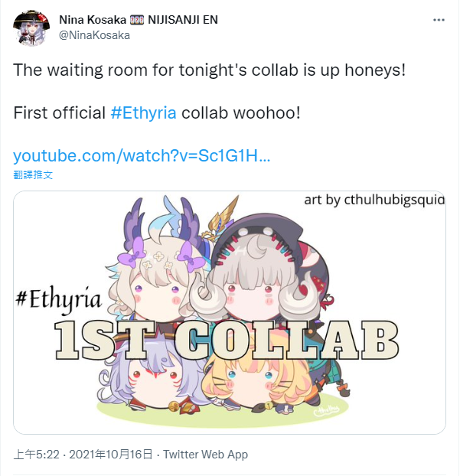The height and width of the screenshot is (476, 460).
Task: Click the slot machine emoji in display name
Action: point(137,20)
